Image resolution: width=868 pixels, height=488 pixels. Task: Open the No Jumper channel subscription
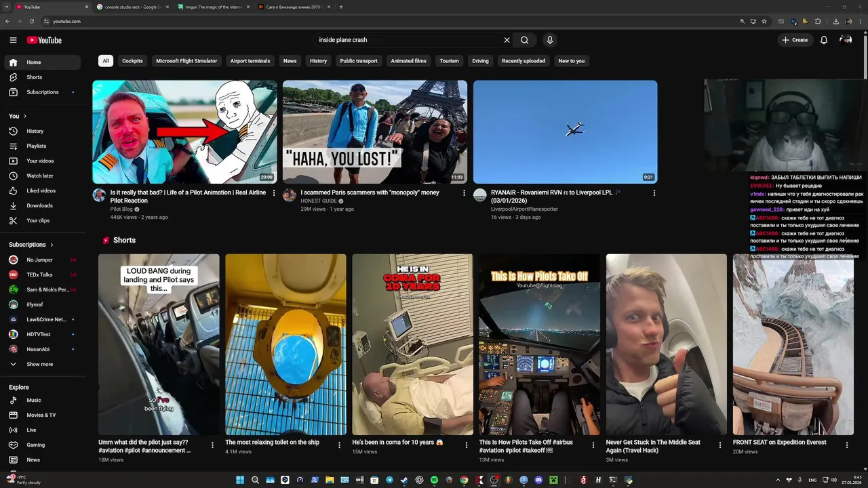click(x=42, y=260)
